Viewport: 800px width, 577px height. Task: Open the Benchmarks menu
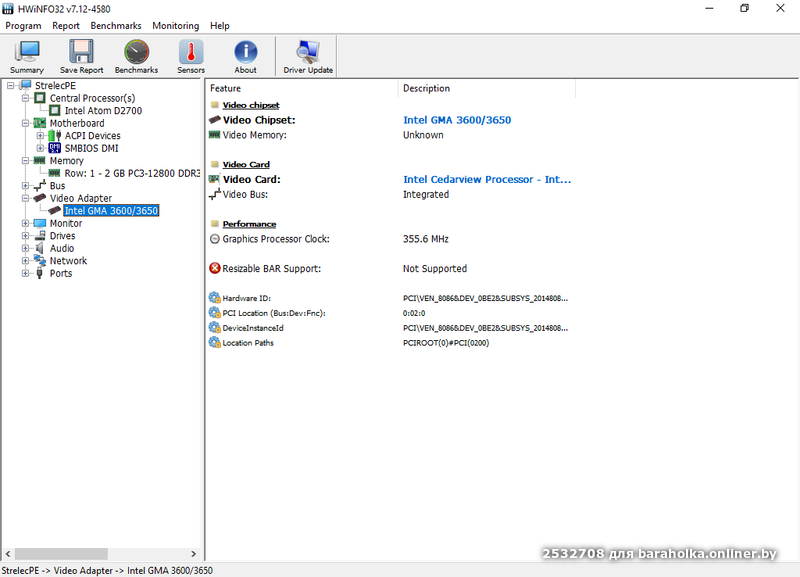pyautogui.click(x=116, y=26)
